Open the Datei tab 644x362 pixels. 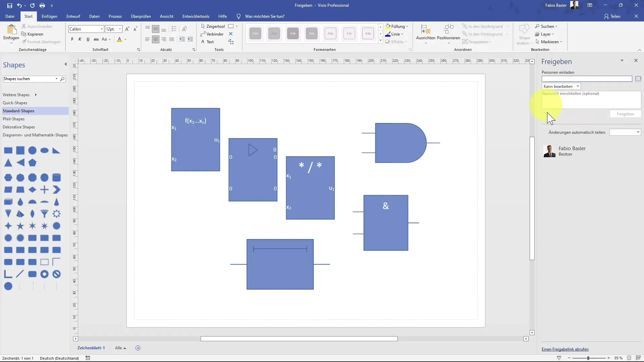(10, 16)
